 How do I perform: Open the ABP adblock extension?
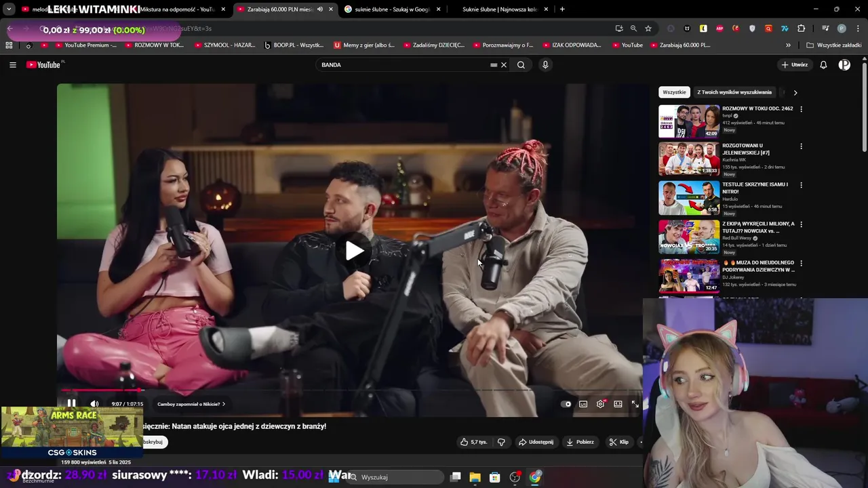(x=719, y=28)
